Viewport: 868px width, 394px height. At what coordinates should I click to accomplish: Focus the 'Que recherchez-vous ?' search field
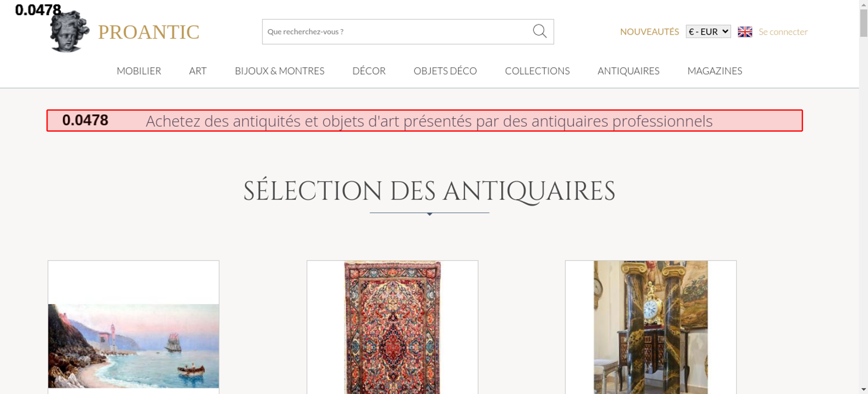(x=395, y=32)
